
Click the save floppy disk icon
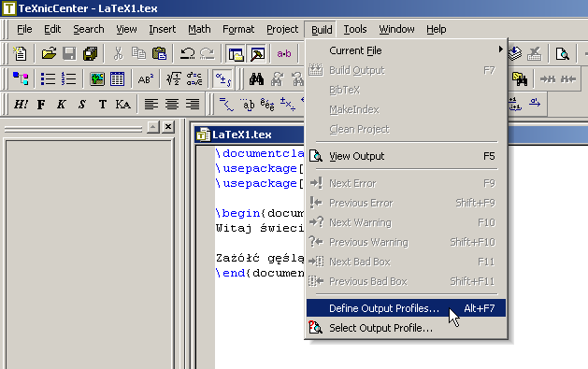pyautogui.click(x=69, y=53)
